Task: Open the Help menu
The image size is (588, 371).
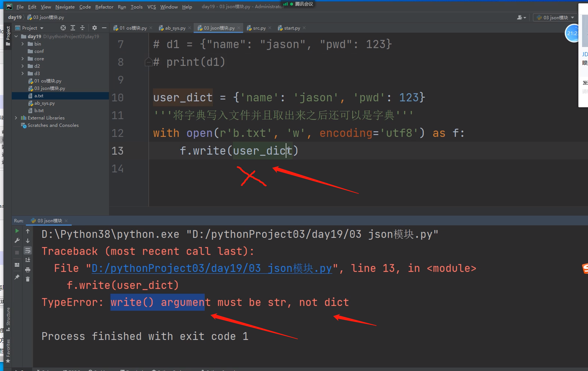Action: [x=187, y=7]
